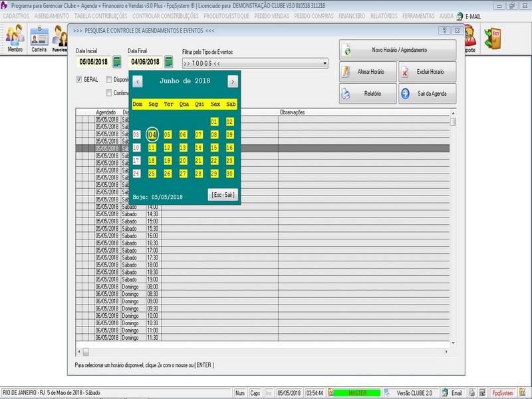Click Novo Horário / Agendamento button
This screenshot has height=399, width=532.
coord(398,50)
